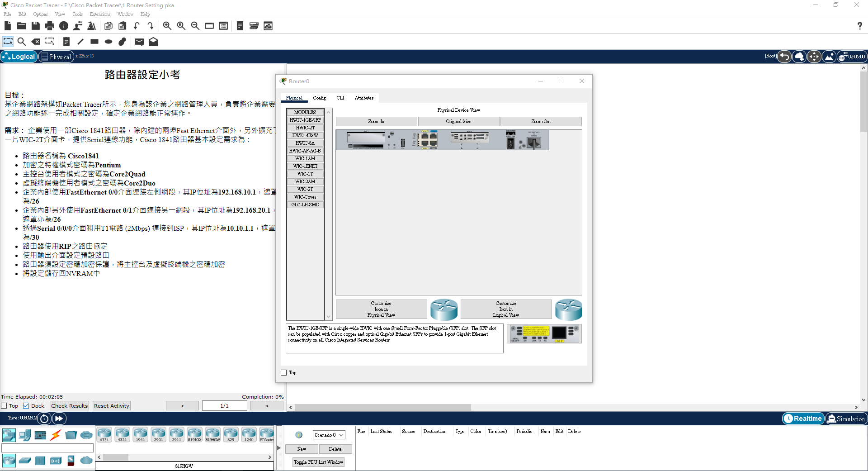
Task: Print using the printer toolbar icon
Action: click(50, 26)
